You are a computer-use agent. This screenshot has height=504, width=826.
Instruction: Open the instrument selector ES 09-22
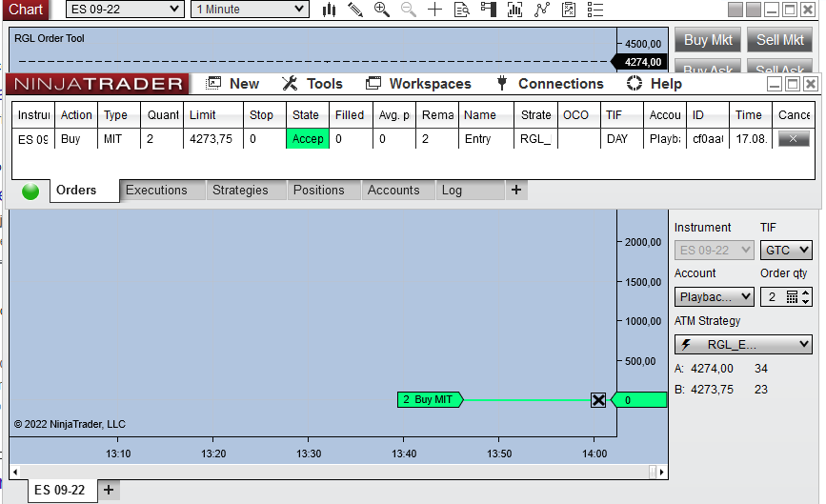pyautogui.click(x=125, y=10)
